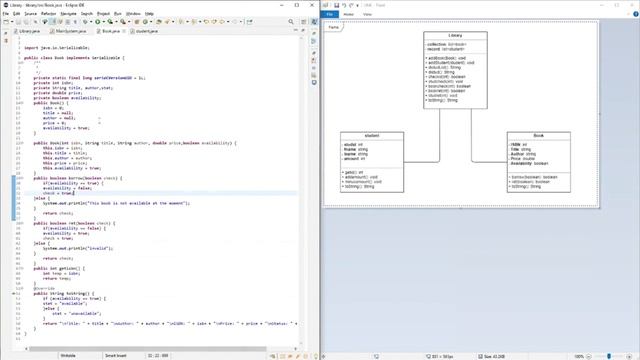The height and width of the screenshot is (360, 640).
Task: Click the back navigation arrow in Eclipse toolbar
Action: [222, 22]
